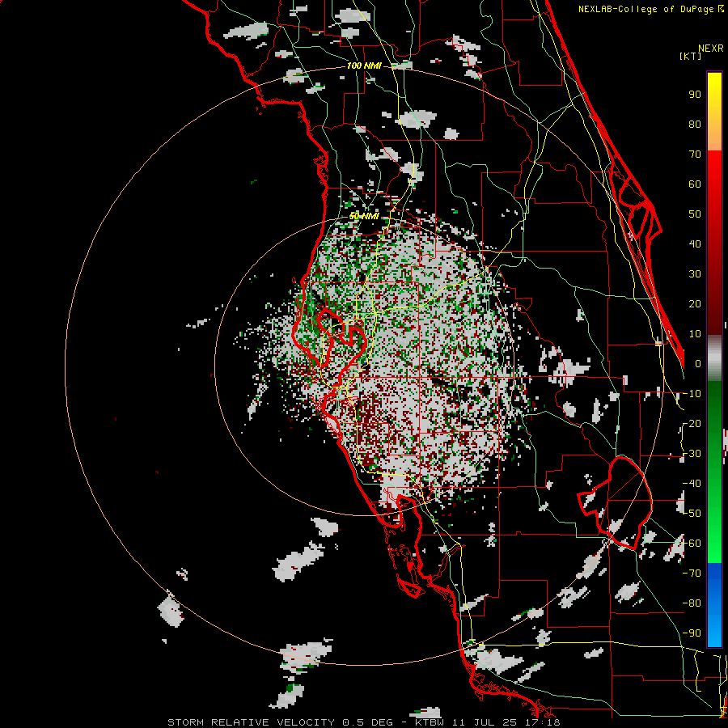Click the "-90" scale value
This screenshot has height=728, width=728.
tap(692, 633)
